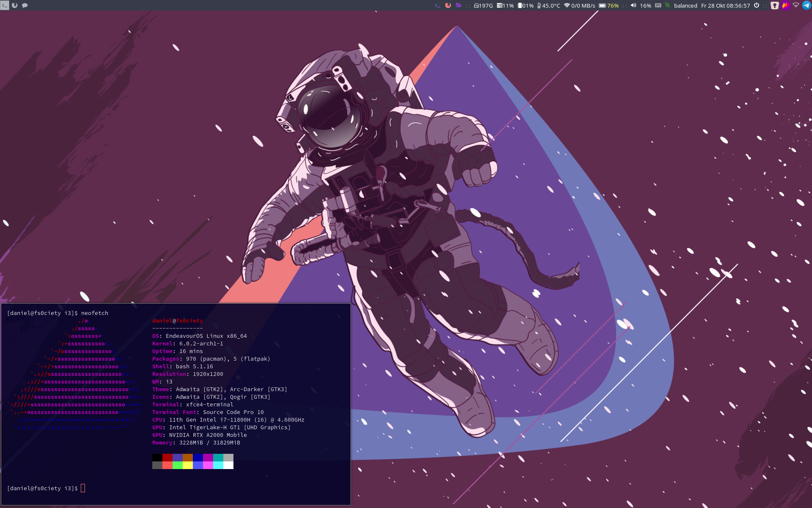The image size is (812, 508).
Task: Open the network manager tray applet
Action: (796, 6)
